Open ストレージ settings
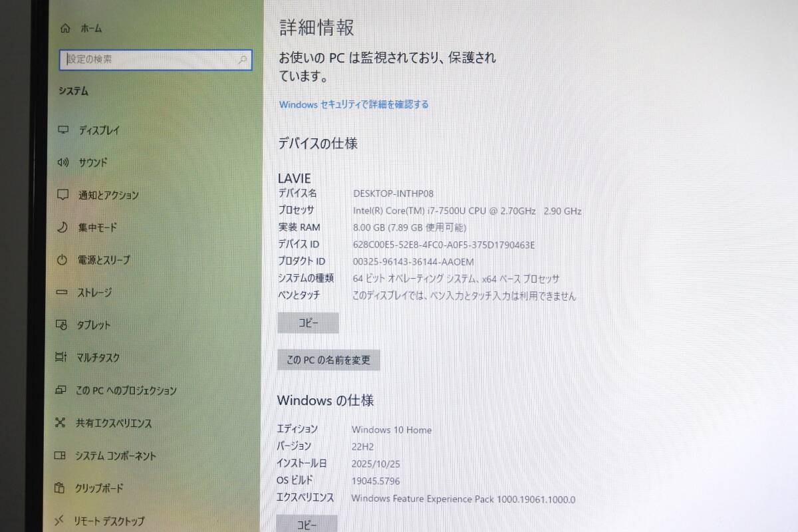The width and height of the screenshot is (798, 532). tap(94, 293)
